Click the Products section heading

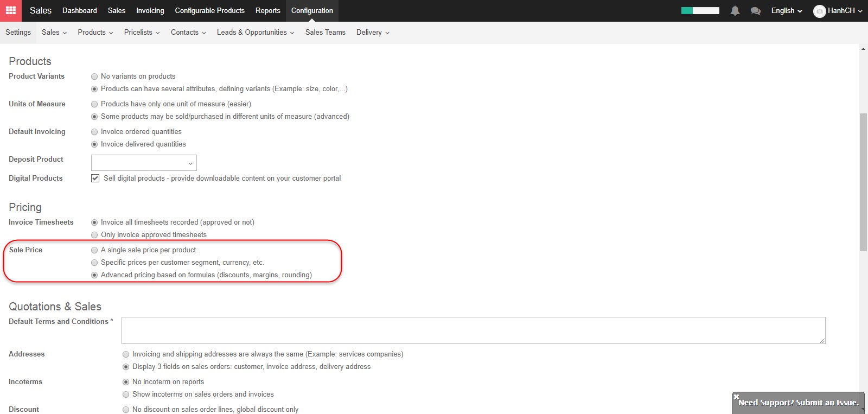30,61
